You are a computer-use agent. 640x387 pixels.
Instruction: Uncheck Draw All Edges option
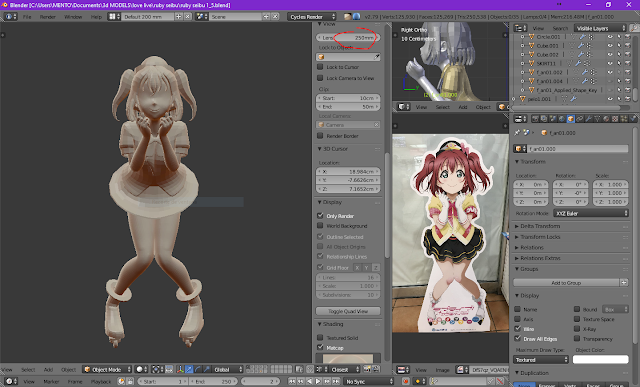(518, 338)
